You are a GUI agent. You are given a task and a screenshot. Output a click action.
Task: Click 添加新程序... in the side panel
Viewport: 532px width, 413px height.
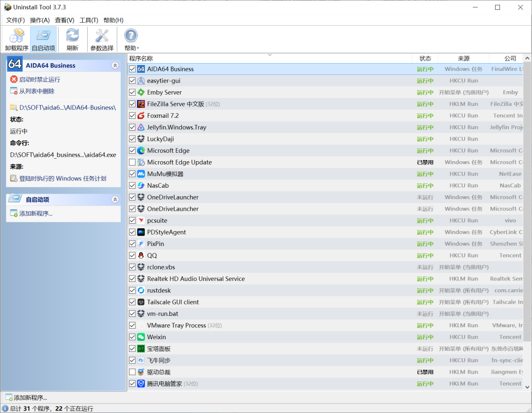tap(32, 213)
